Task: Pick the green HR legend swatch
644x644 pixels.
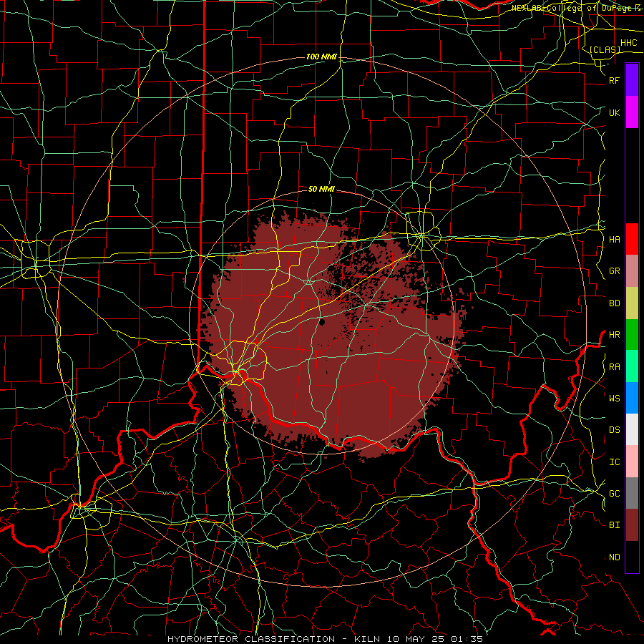Action: click(632, 334)
